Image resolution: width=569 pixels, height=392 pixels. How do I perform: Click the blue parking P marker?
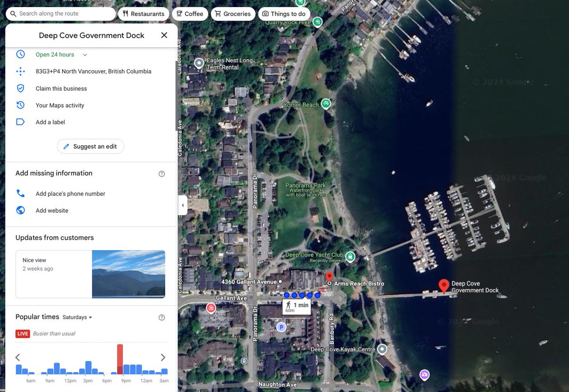[x=281, y=327]
